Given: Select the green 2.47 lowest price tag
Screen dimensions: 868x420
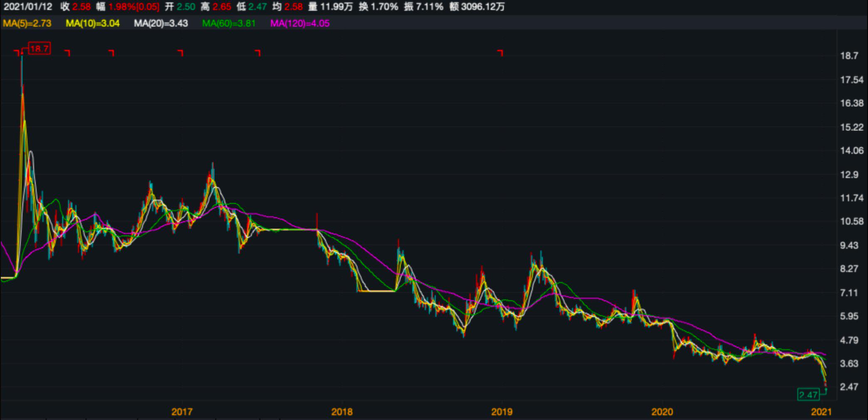Looking at the screenshot, I should [x=808, y=394].
